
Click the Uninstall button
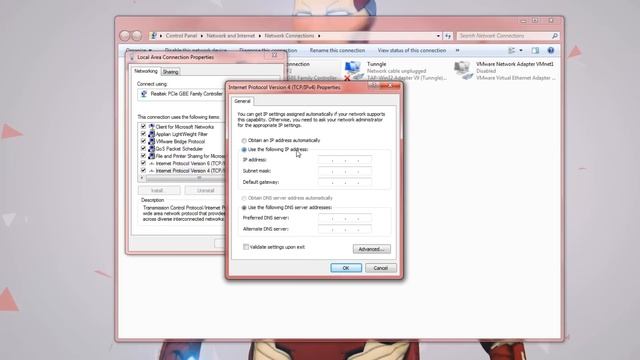[x=205, y=190]
